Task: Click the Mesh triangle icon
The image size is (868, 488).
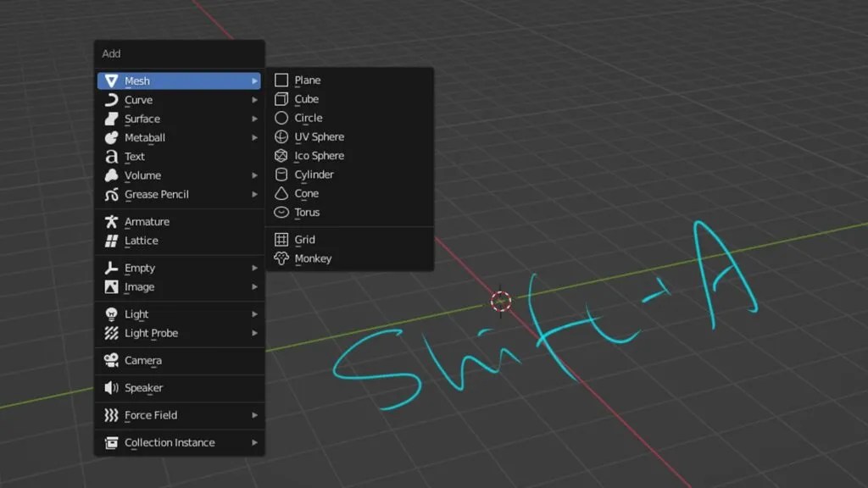Action: coord(113,80)
